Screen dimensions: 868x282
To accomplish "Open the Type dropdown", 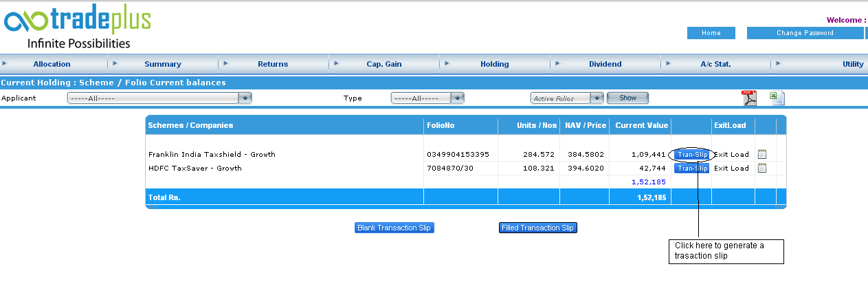I will 458,98.
